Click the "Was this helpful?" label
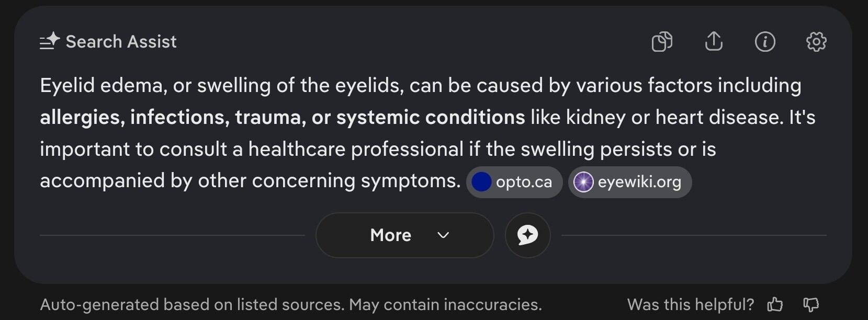The height and width of the screenshot is (320, 868). pos(691,304)
